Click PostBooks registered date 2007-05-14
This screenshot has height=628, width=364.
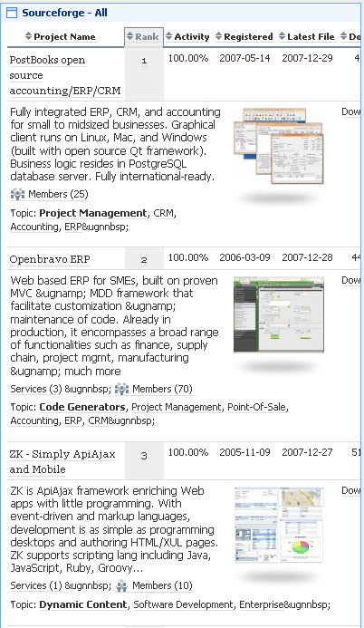click(244, 58)
